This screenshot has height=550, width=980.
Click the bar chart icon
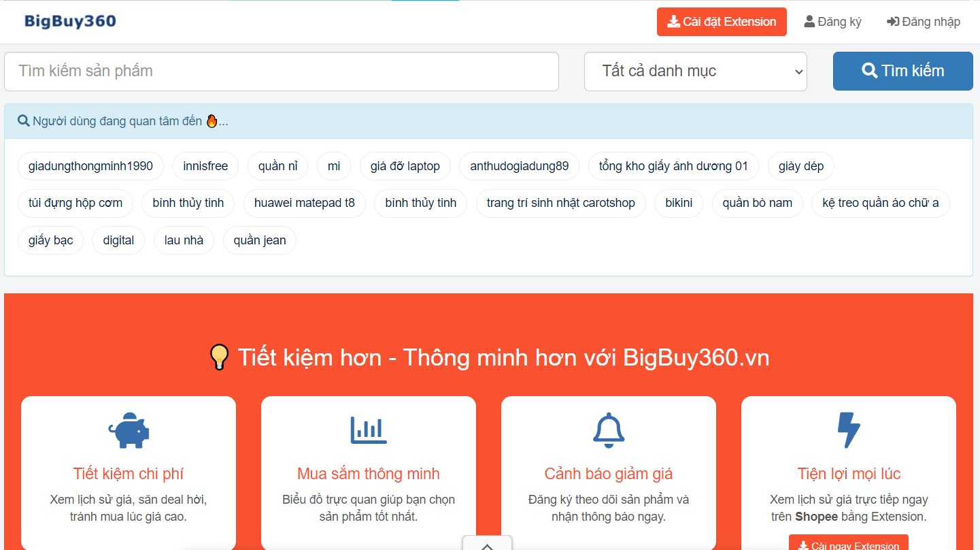pyautogui.click(x=369, y=430)
